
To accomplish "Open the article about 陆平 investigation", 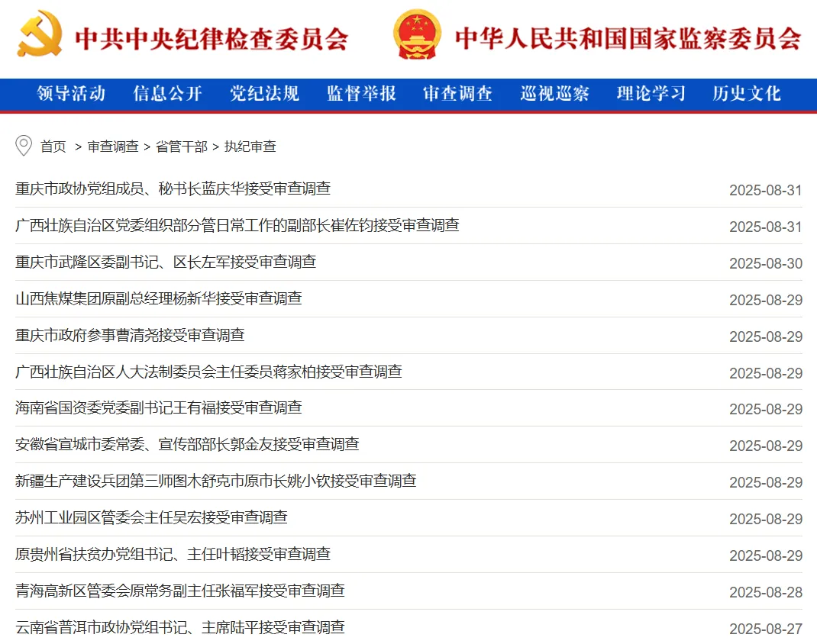I will tap(180, 628).
